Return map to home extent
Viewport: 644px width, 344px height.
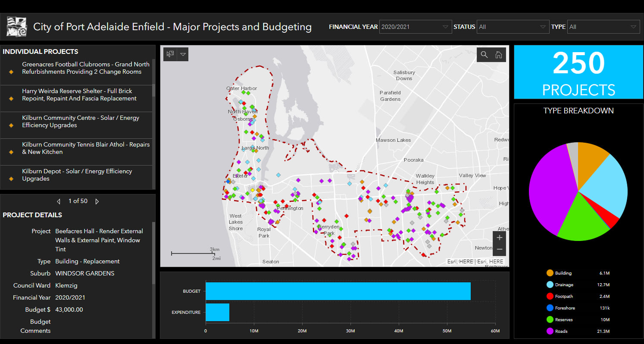499,54
